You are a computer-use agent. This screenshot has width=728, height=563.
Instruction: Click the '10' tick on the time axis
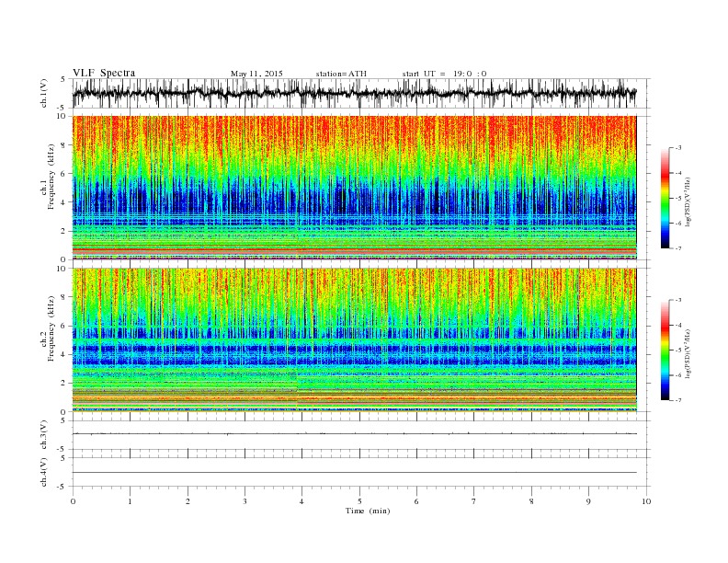646,501
